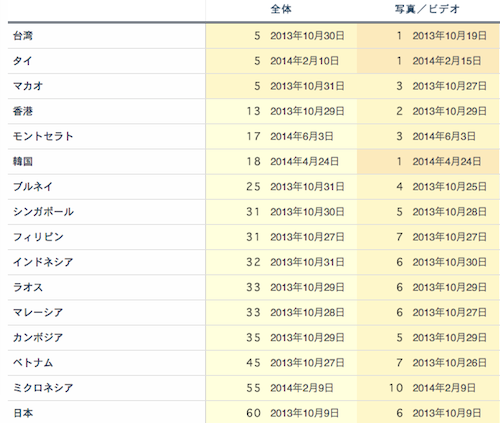Click the フィリピン country name

pos(38,237)
